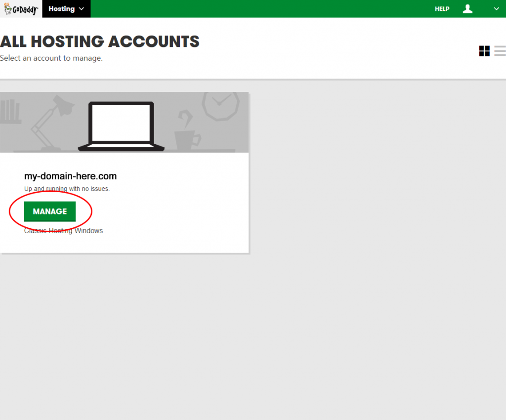The width and height of the screenshot is (506, 420).
Task: Click the 'ALL HOSTING ACCOUNTS' heading
Action: point(100,42)
